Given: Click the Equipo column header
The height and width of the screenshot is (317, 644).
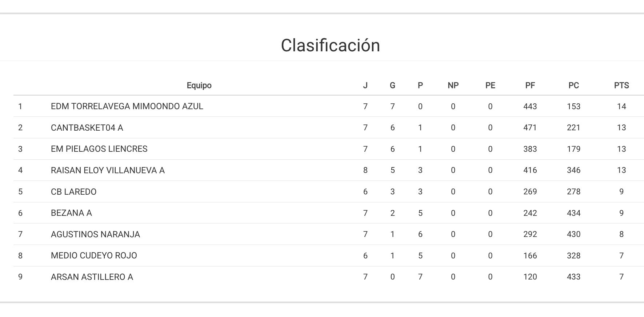Looking at the screenshot, I should (199, 86).
